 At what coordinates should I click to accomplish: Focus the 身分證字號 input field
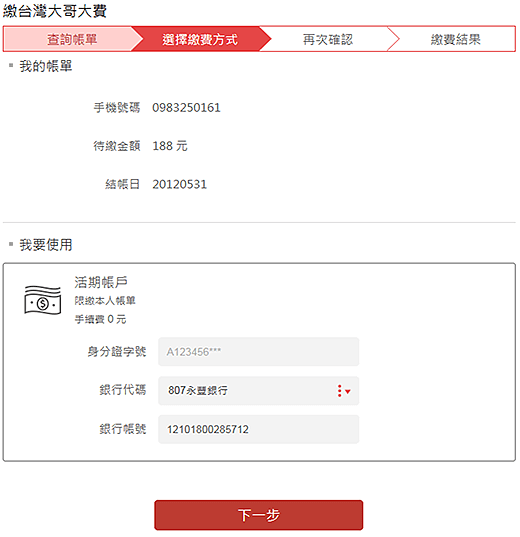[259, 352]
